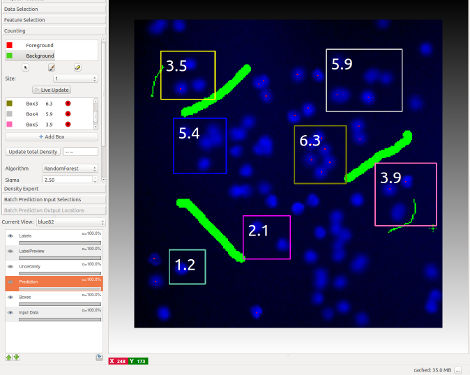
Task: Select the arrow navigation cursor tool
Action: 26,68
